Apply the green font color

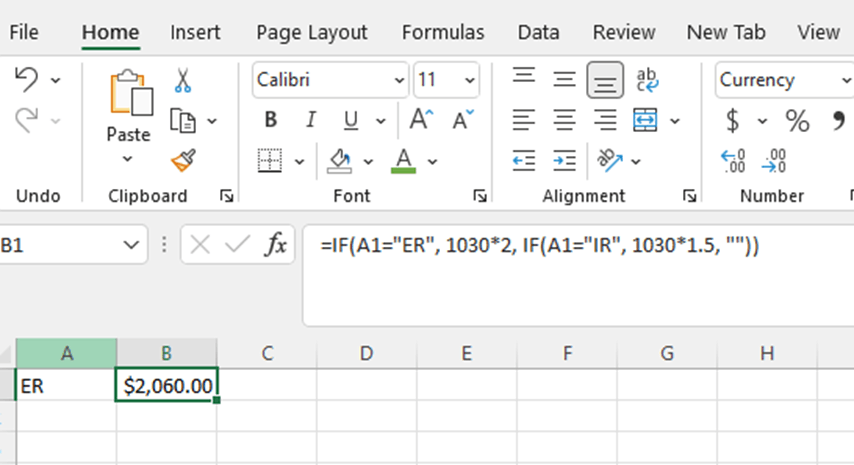404,161
